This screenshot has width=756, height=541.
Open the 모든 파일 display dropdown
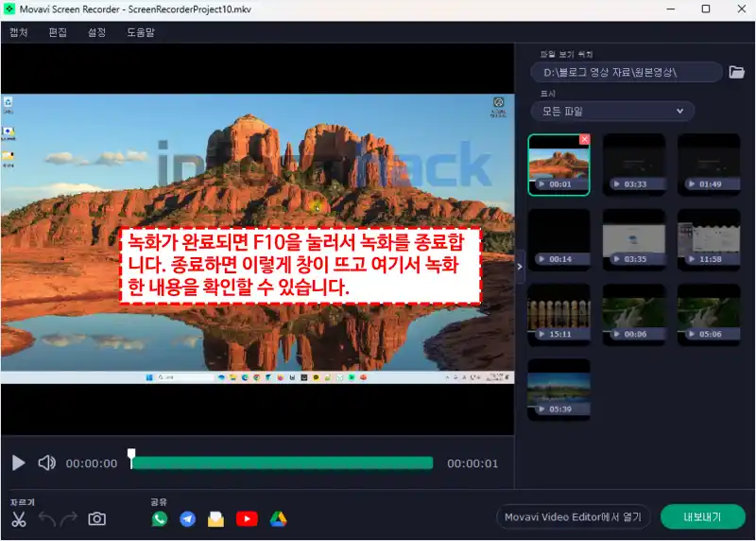tap(612, 112)
